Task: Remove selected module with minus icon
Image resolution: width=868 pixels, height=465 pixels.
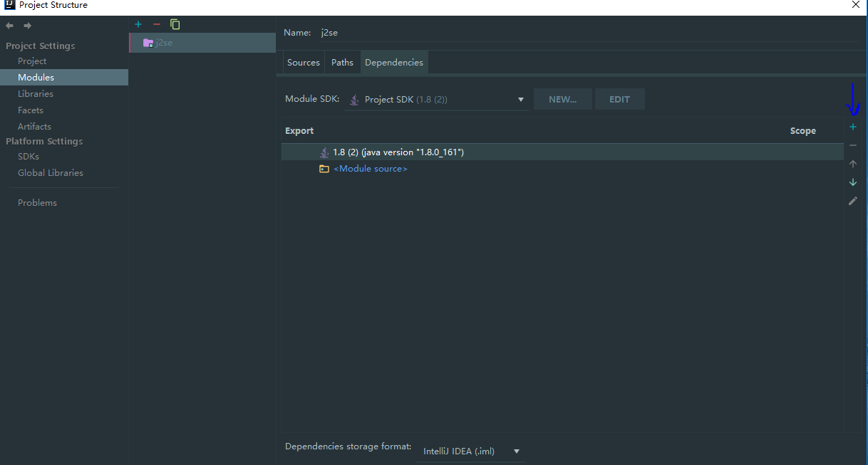Action: click(x=157, y=24)
